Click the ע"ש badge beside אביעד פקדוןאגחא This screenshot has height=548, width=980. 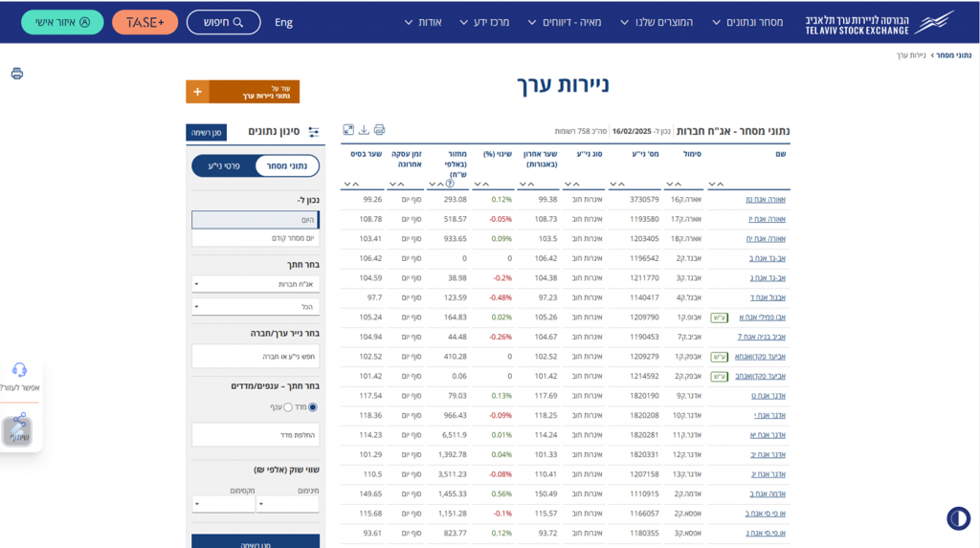[x=720, y=357]
